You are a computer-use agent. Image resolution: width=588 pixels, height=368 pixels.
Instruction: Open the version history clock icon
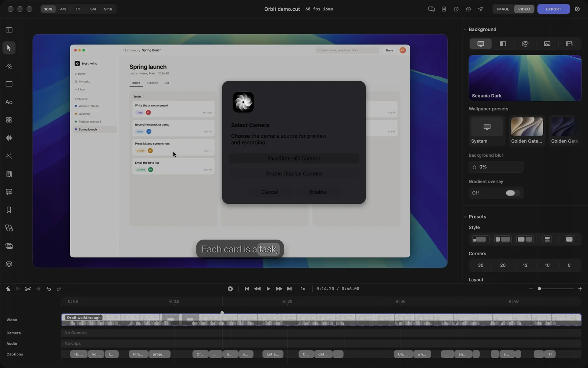point(456,9)
